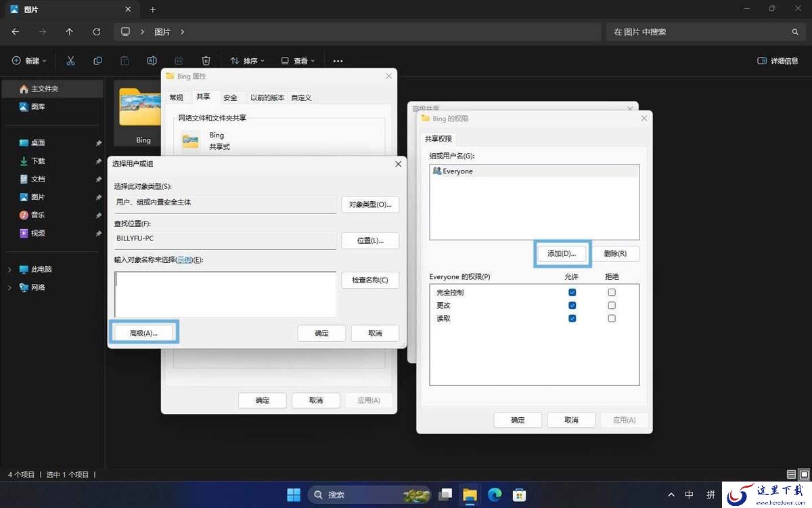This screenshot has height=508, width=812.
Task: Click in the object name input box
Action: coord(225,294)
